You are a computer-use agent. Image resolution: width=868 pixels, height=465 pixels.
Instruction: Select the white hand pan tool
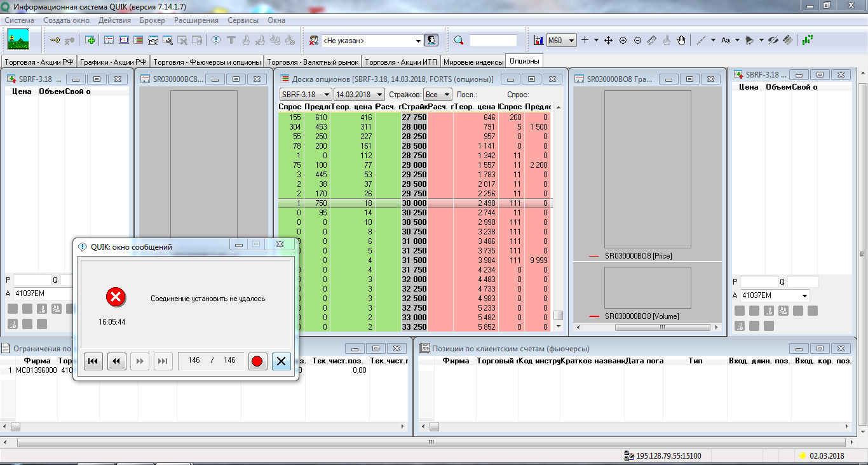tap(681, 40)
